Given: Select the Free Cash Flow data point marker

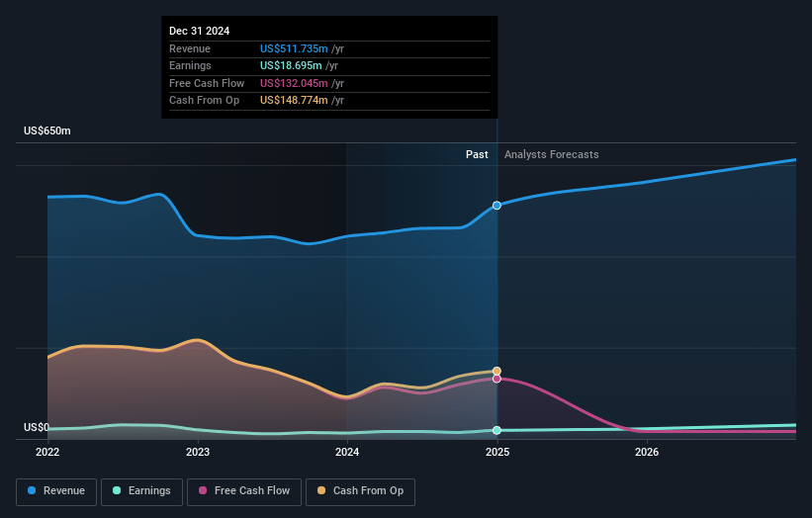Looking at the screenshot, I should point(496,379).
